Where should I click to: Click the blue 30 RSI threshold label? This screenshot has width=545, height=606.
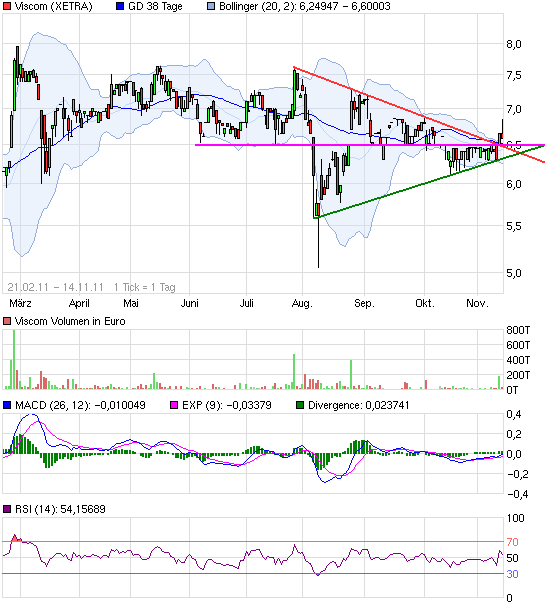[x=512, y=574]
